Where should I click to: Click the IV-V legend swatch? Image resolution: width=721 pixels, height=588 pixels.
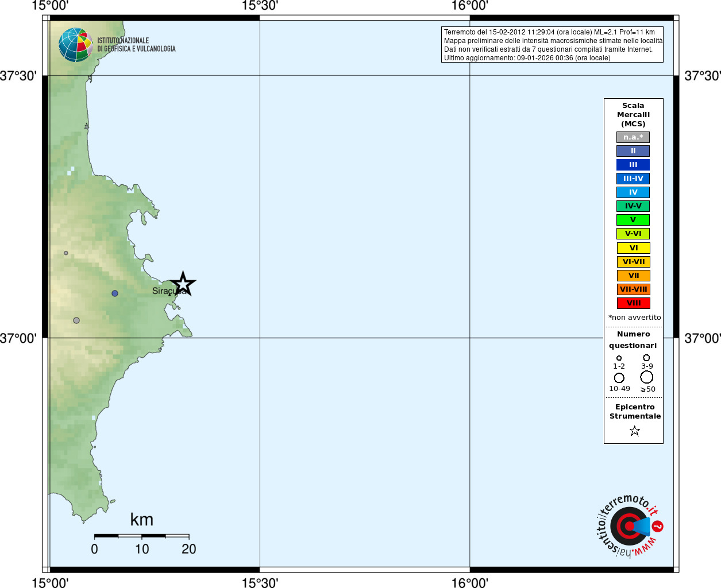click(633, 206)
